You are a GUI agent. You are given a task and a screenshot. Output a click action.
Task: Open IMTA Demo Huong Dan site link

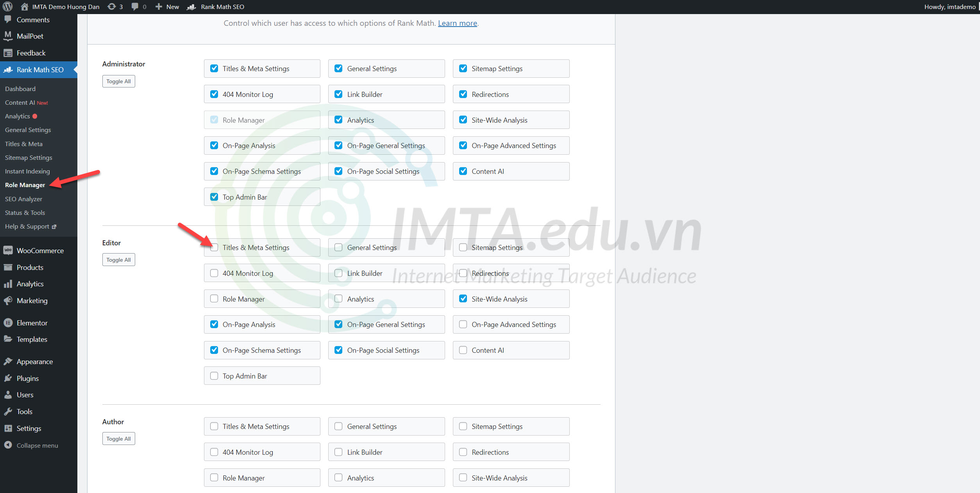click(x=66, y=7)
